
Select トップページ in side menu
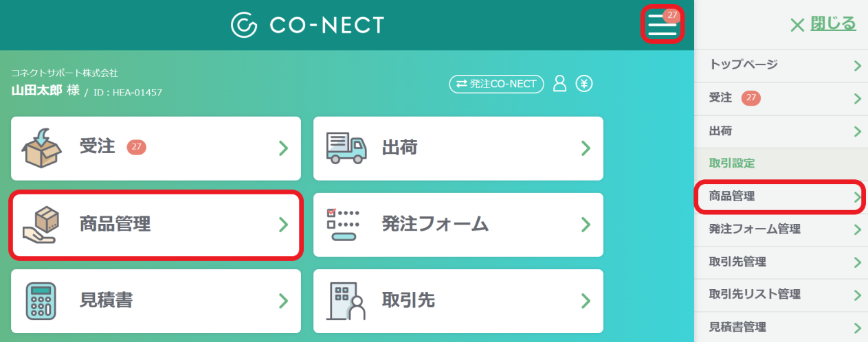click(781, 65)
